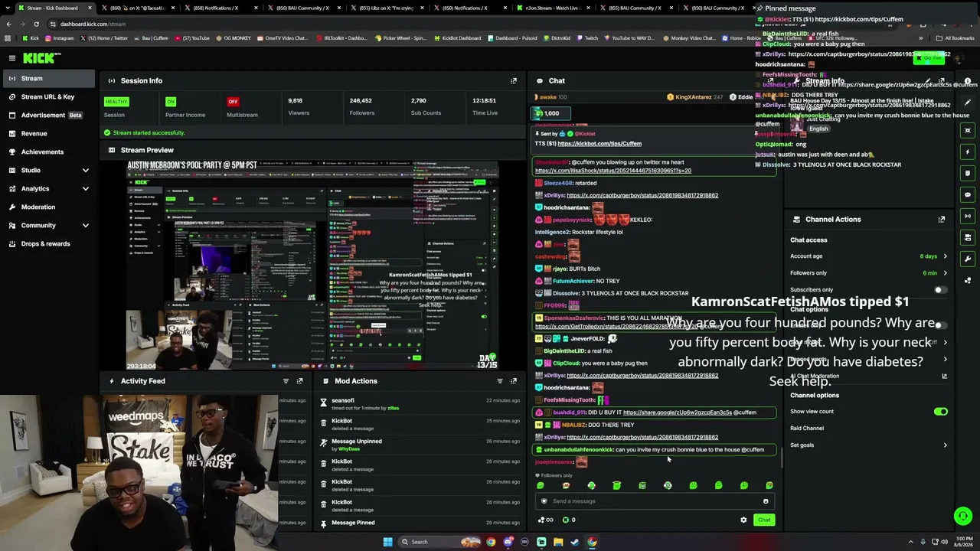Viewport: 980px width, 551px height.
Task: Open Windows Start menu
Action: [x=387, y=542]
